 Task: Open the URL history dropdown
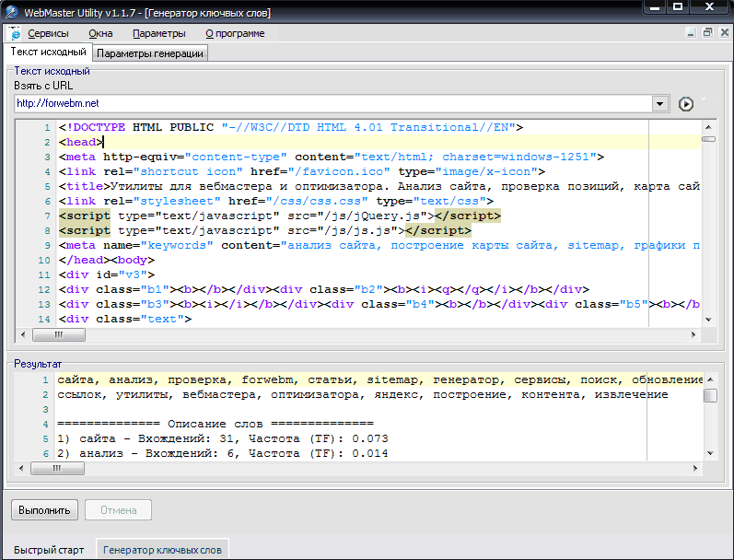[x=660, y=104]
